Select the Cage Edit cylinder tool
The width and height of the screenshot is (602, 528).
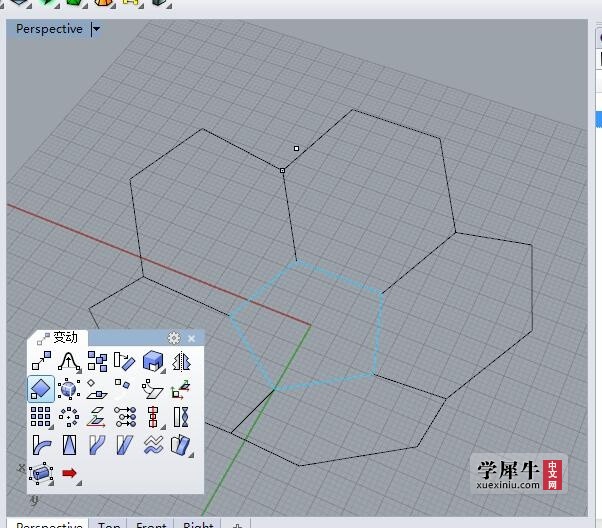pyautogui.click(x=41, y=473)
